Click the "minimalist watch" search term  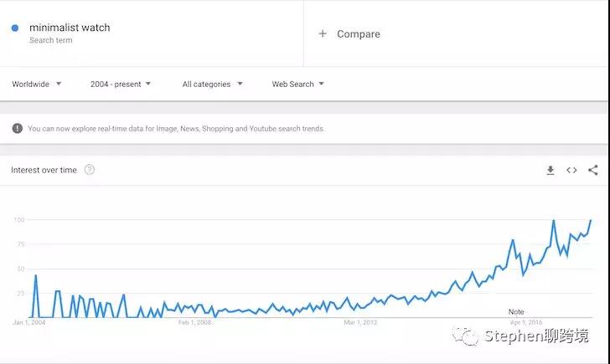coord(70,28)
